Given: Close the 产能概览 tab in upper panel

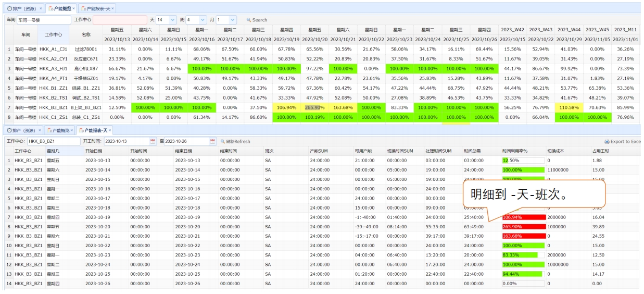Looking at the screenshot, I should (73, 8).
